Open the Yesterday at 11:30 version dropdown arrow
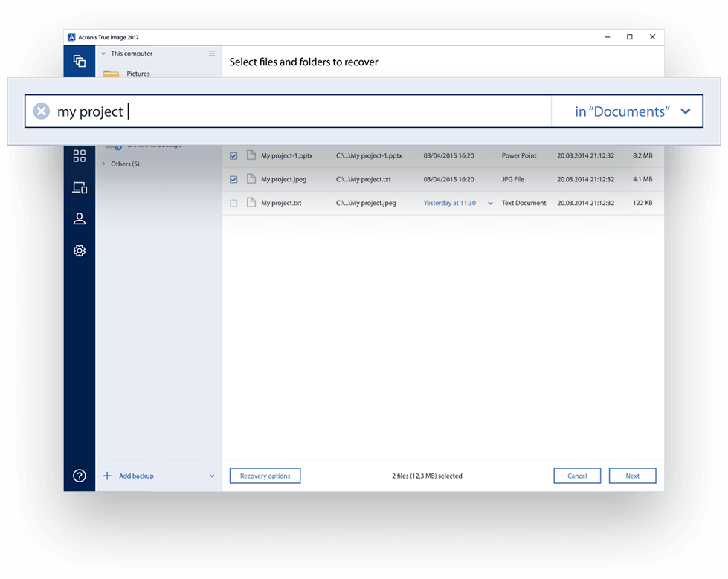 click(x=490, y=203)
